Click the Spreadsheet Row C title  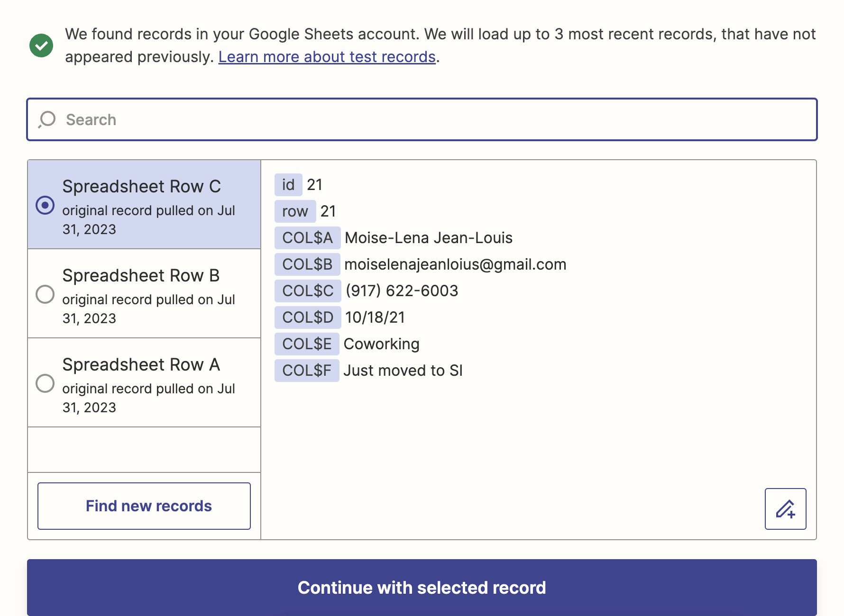[x=142, y=186]
